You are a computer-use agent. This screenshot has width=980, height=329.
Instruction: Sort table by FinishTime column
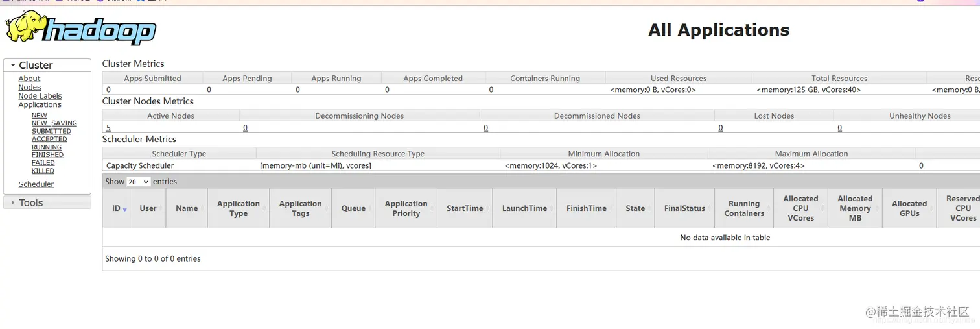coord(587,208)
